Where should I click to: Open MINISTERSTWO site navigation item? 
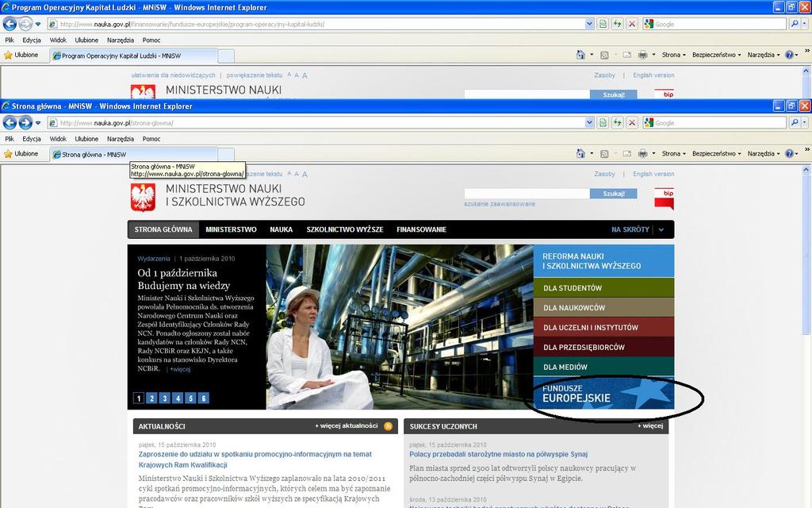pos(231,229)
